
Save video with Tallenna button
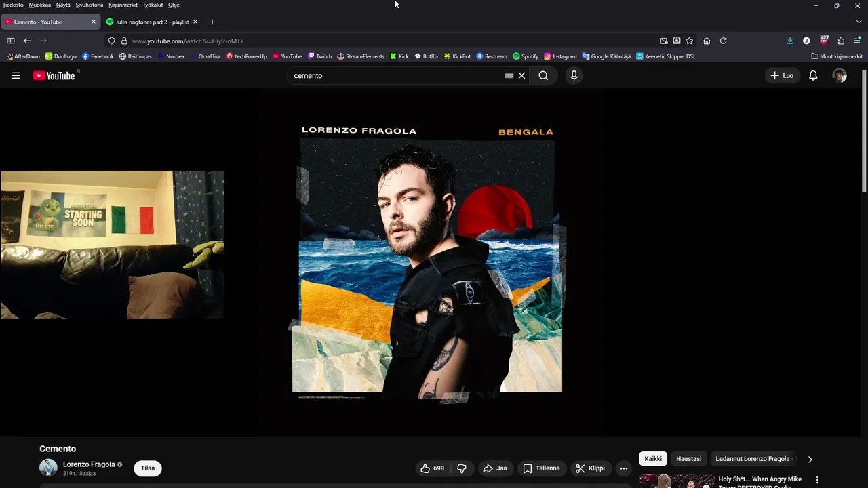coord(541,468)
